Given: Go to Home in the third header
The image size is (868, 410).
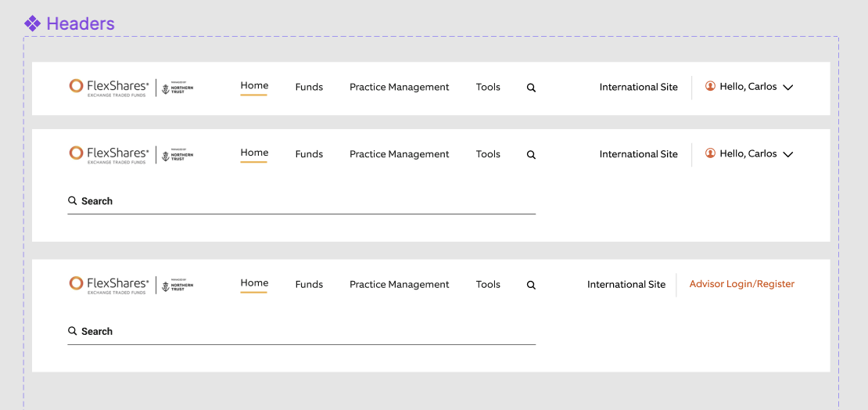Looking at the screenshot, I should [x=254, y=283].
